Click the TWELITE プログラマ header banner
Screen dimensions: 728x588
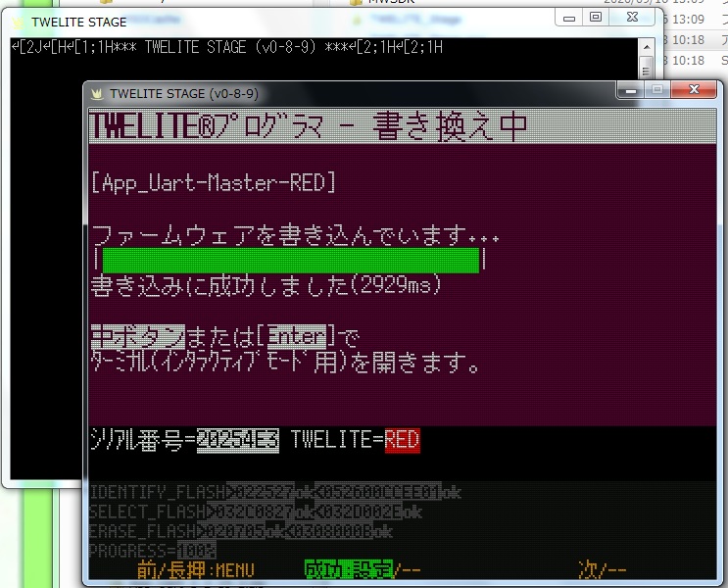[x=402, y=126]
